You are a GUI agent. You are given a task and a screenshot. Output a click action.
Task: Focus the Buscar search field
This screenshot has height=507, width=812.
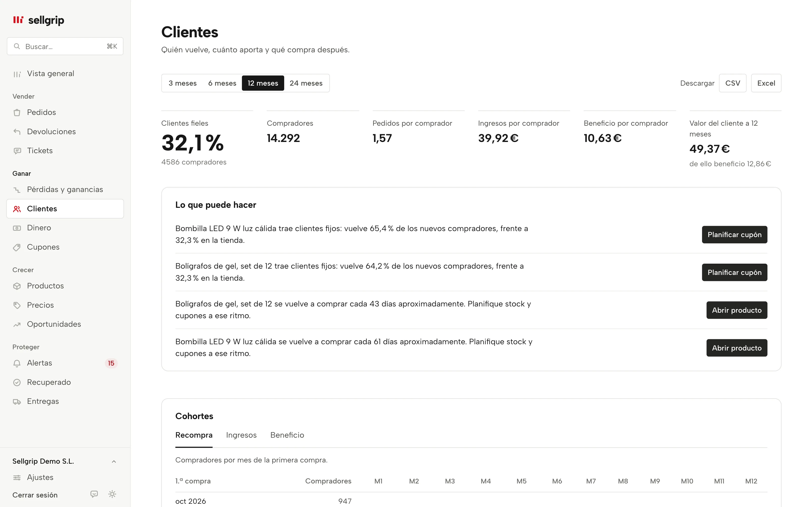pos(65,46)
